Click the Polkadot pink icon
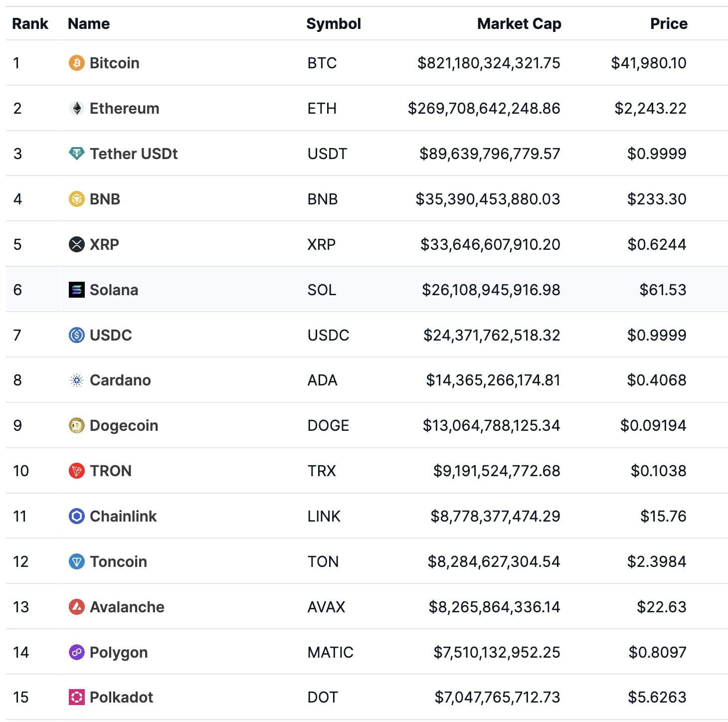The image size is (728, 722). click(x=76, y=697)
